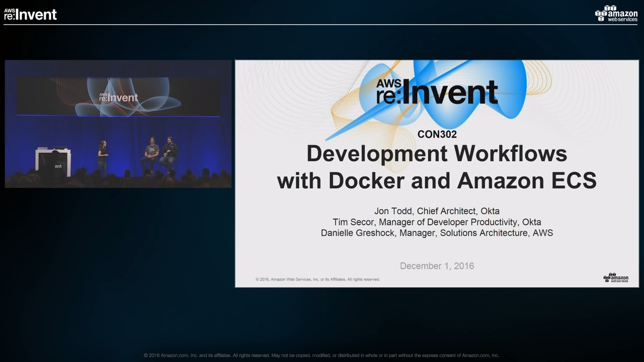
Task: Click the December 1, 2016 date
Action: 437,266
